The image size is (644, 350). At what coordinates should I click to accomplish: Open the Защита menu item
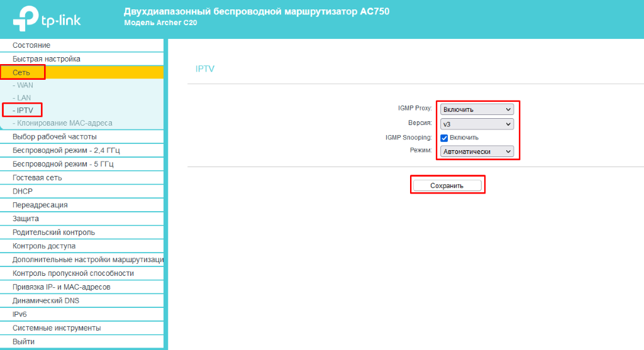tap(82, 219)
